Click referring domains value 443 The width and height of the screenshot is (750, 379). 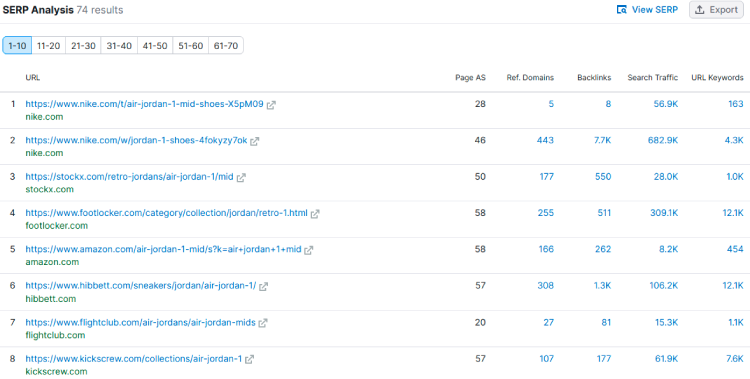pyautogui.click(x=545, y=140)
